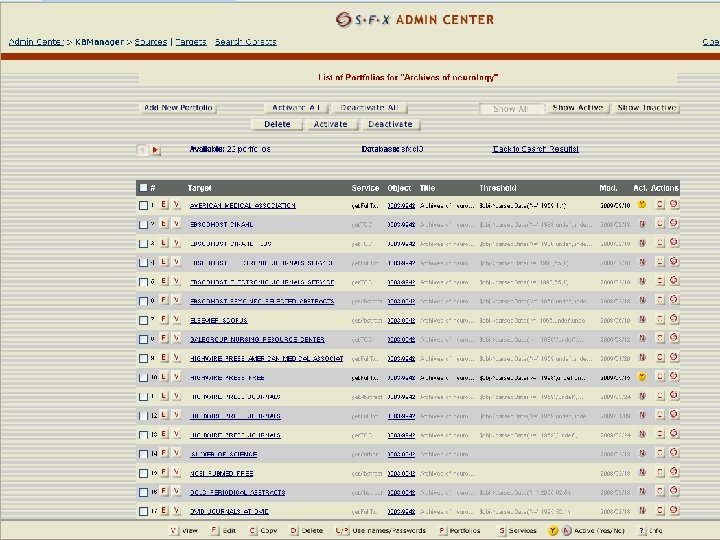Screen dimensions: 720x540
Task: Delete the row 14 Web of Science portfolio
Action: tap(674, 453)
